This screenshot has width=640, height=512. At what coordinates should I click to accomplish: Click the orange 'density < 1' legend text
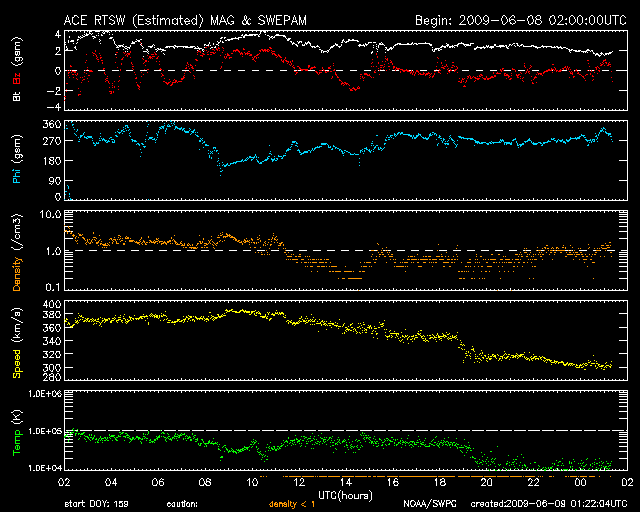coord(292,504)
